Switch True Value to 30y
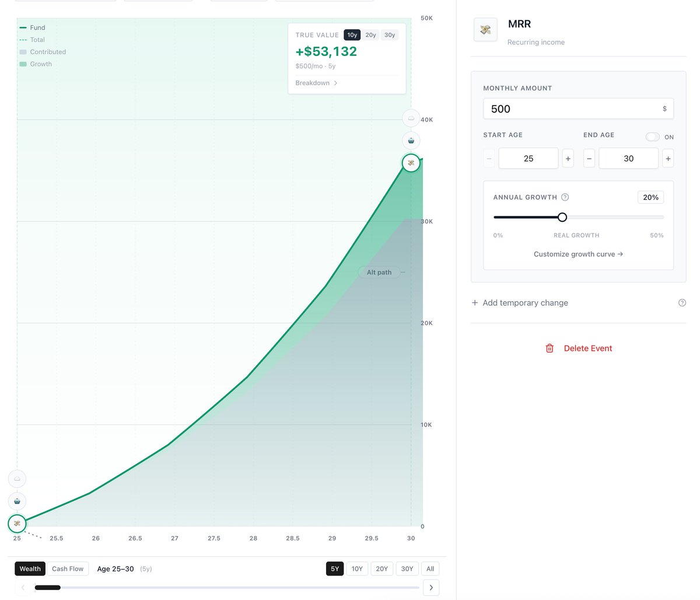Viewport: 700px width, 600px height. (x=390, y=35)
